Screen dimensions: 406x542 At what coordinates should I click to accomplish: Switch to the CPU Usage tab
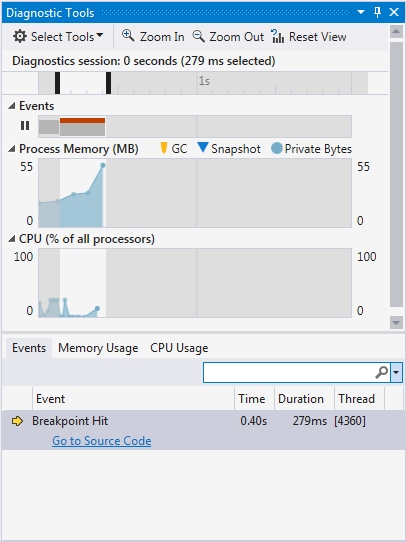click(x=179, y=348)
